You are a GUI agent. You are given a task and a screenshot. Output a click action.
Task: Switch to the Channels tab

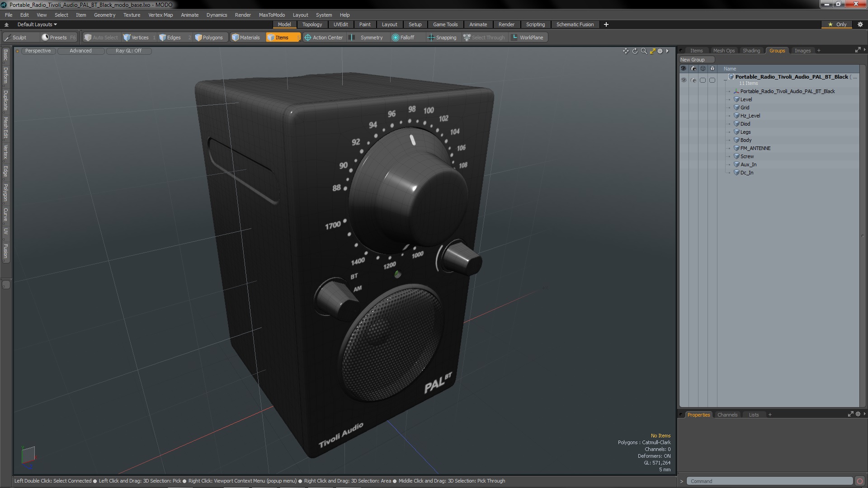tap(727, 415)
